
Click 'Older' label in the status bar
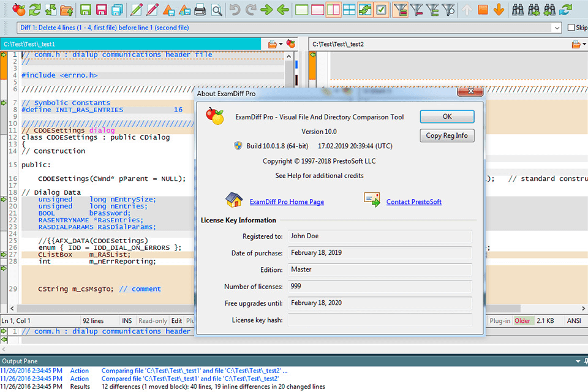(522, 321)
